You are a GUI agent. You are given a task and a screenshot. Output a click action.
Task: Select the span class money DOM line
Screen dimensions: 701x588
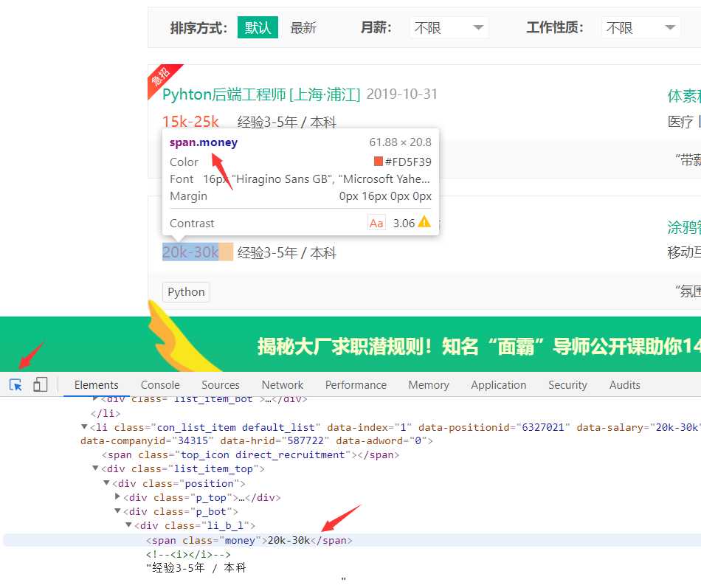249,540
